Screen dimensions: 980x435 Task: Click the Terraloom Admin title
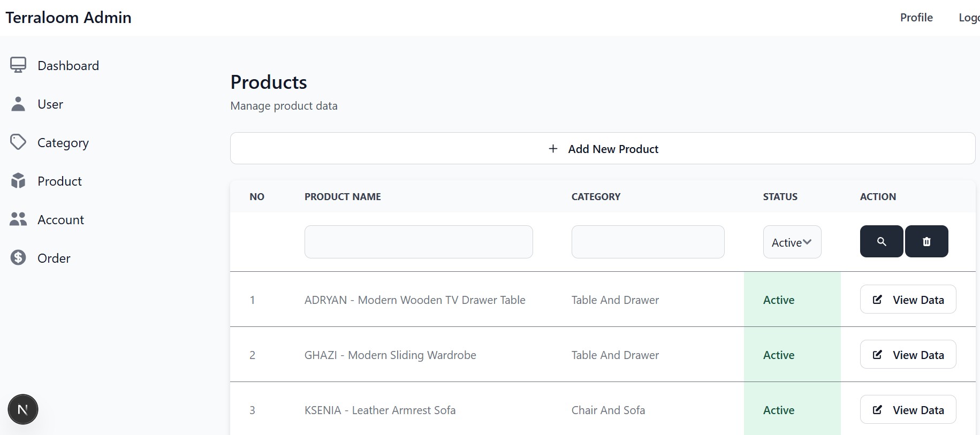tap(69, 18)
